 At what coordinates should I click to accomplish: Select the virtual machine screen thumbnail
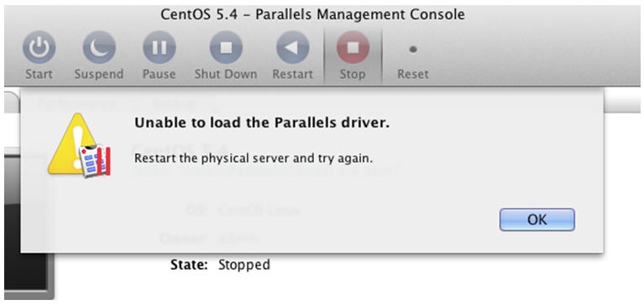pyautogui.click(x=29, y=226)
